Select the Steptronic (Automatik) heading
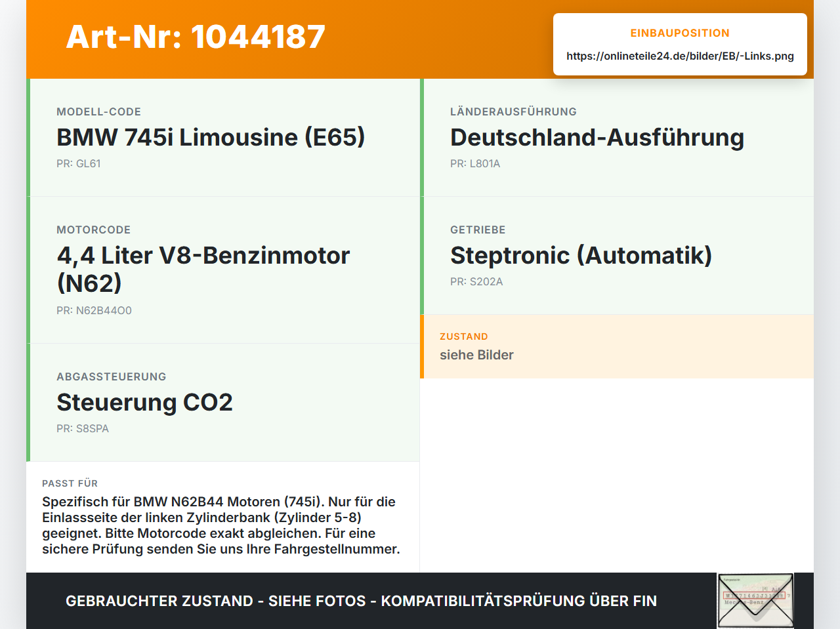Image resolution: width=840 pixels, height=629 pixels. (581, 255)
